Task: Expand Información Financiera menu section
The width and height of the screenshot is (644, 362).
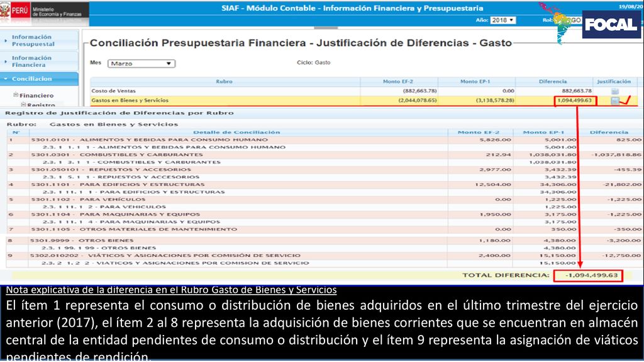Action: [39, 61]
